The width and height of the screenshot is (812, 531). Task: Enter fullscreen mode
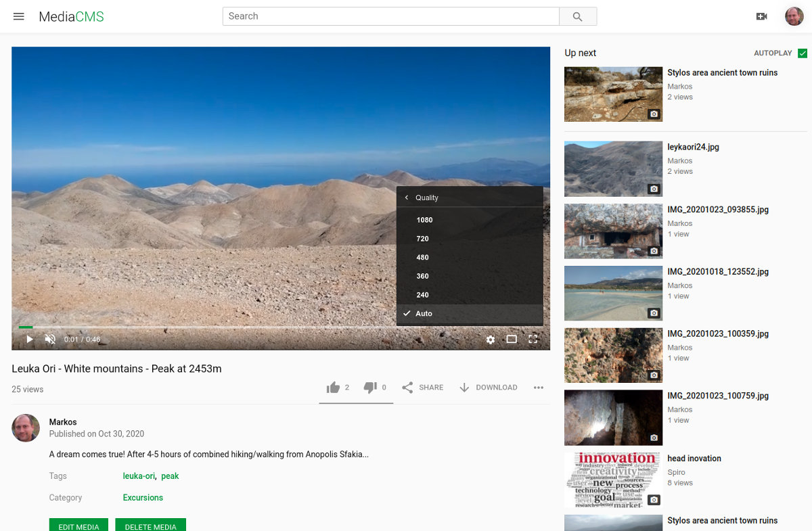(x=533, y=340)
